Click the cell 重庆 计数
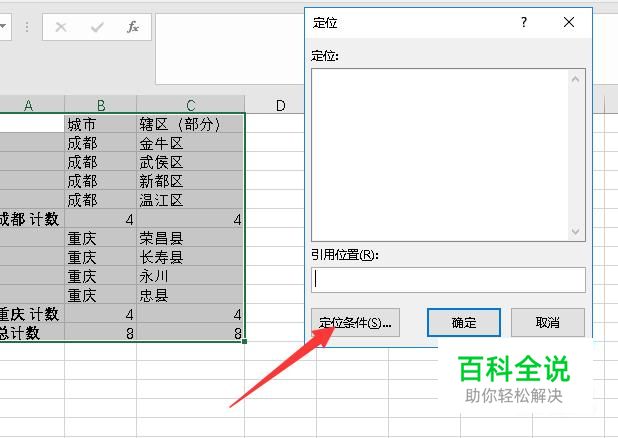618x438 pixels. point(32,314)
